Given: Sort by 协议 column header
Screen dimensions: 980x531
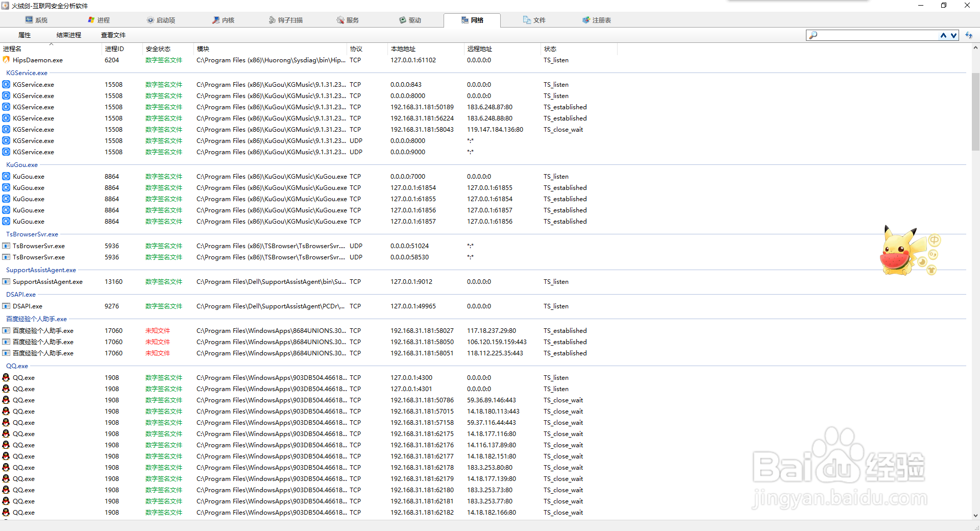Looking at the screenshot, I should point(367,49).
